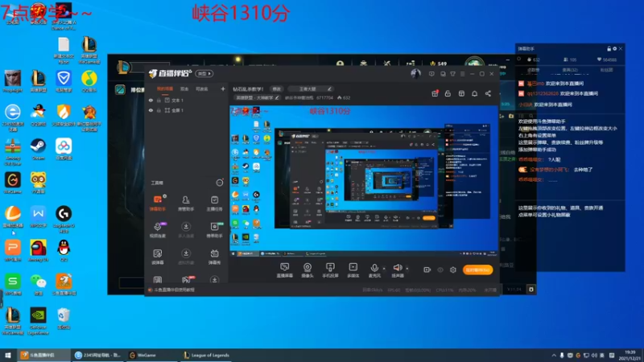644x362 pixels.
Task: Open the gift box icon with red badge
Action: [435, 93]
